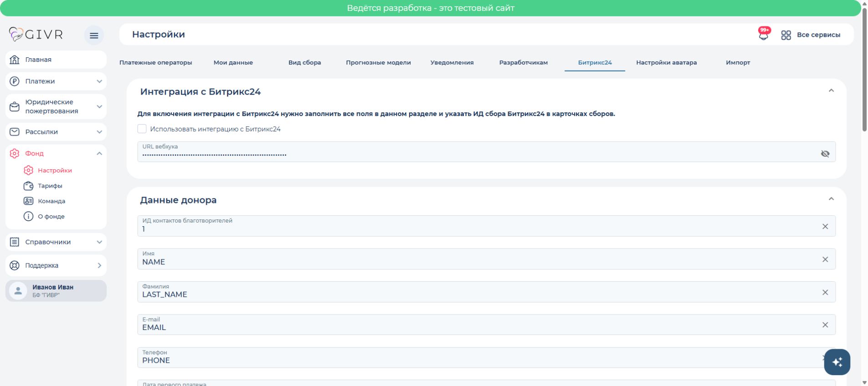This screenshot has height=386, width=868.
Task: Clear the ИД контактов благотворителей field
Action: (825, 227)
